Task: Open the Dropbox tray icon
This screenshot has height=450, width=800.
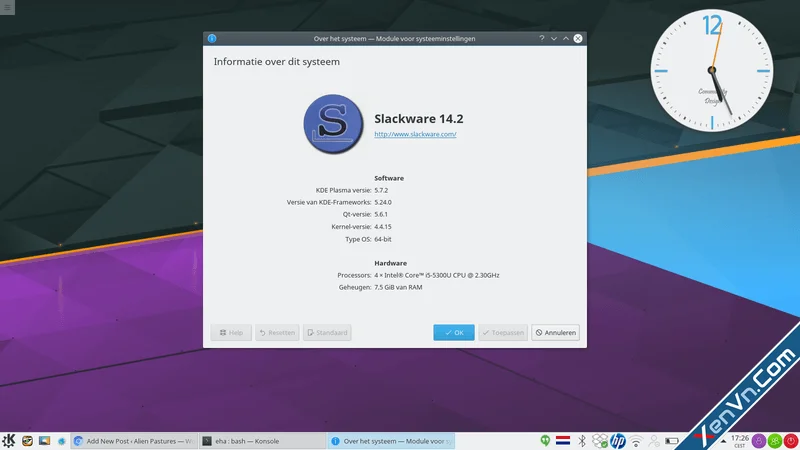Action: click(599, 441)
